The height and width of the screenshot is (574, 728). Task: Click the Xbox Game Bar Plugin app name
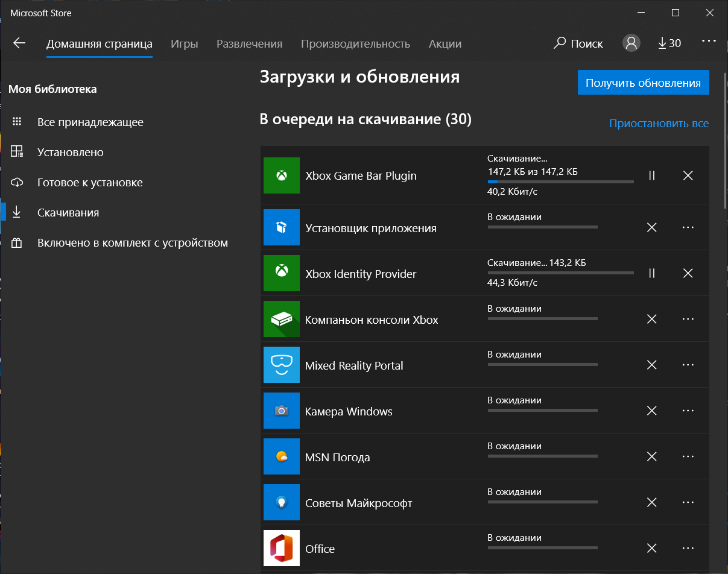click(x=361, y=176)
